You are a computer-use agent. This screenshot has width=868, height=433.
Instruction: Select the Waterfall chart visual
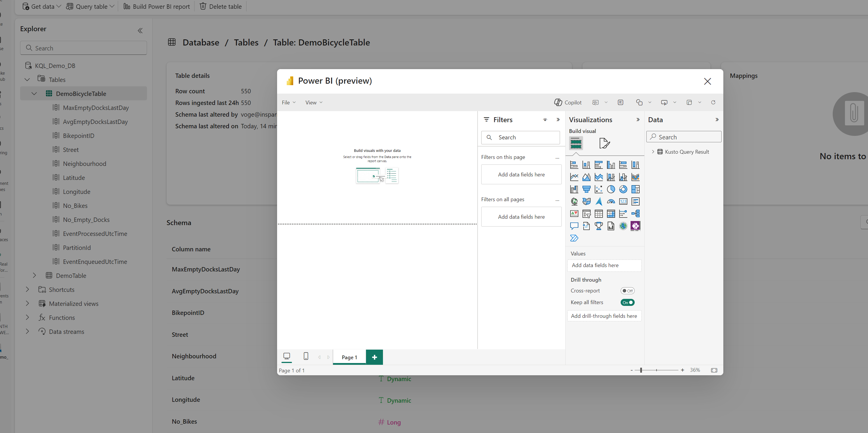point(574,189)
